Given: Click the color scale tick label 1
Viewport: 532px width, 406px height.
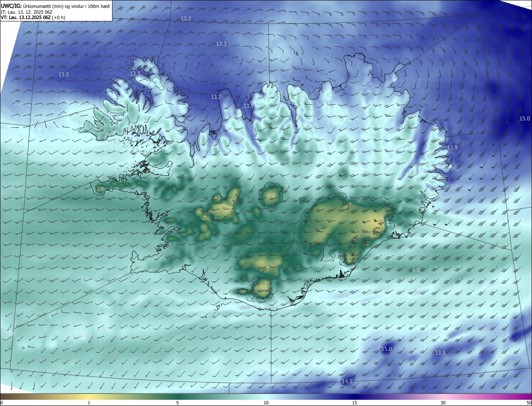Looking at the screenshot, I should [x=89, y=403].
